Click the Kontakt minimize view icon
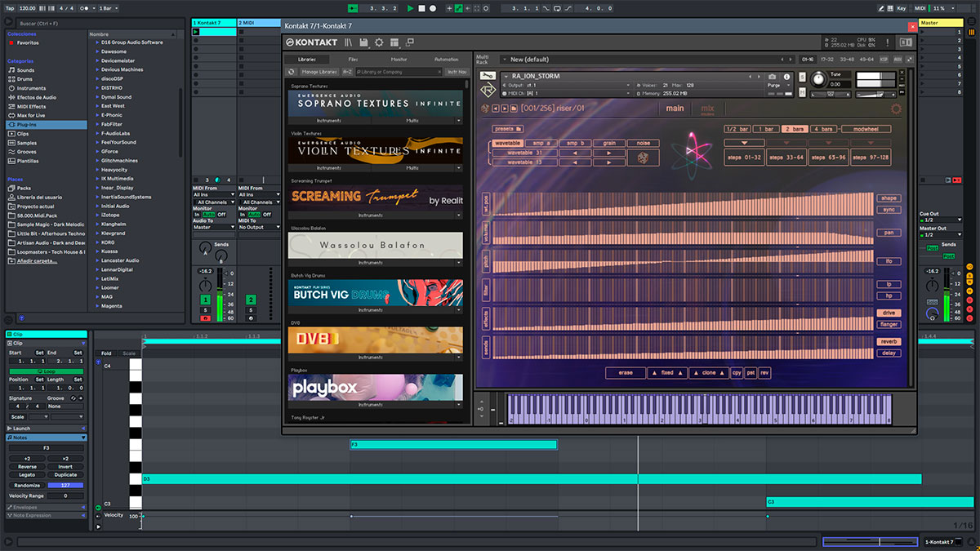The width and height of the screenshot is (980, 551). pyautogui.click(x=409, y=42)
